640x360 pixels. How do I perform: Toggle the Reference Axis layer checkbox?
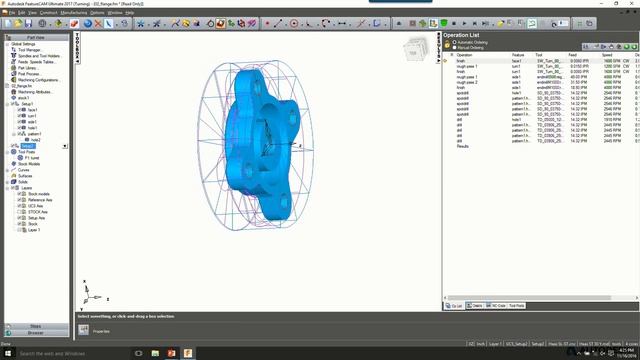click(19, 200)
